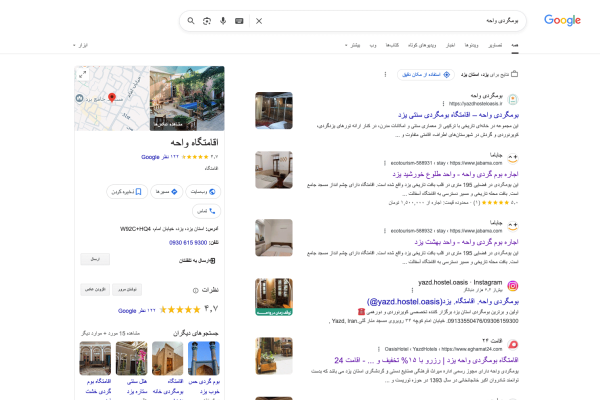This screenshot has width=600, height=400.
Task: Click the magnifier search icon in search bar
Action: pos(191,21)
